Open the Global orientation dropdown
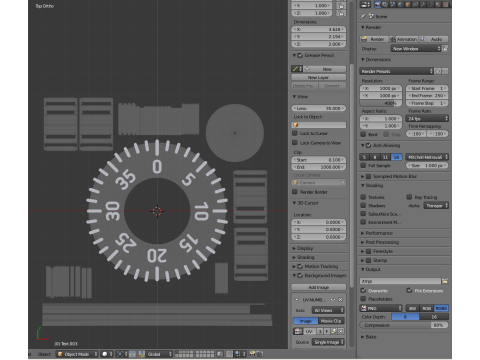The width and height of the screenshot is (480, 360). pos(158,354)
